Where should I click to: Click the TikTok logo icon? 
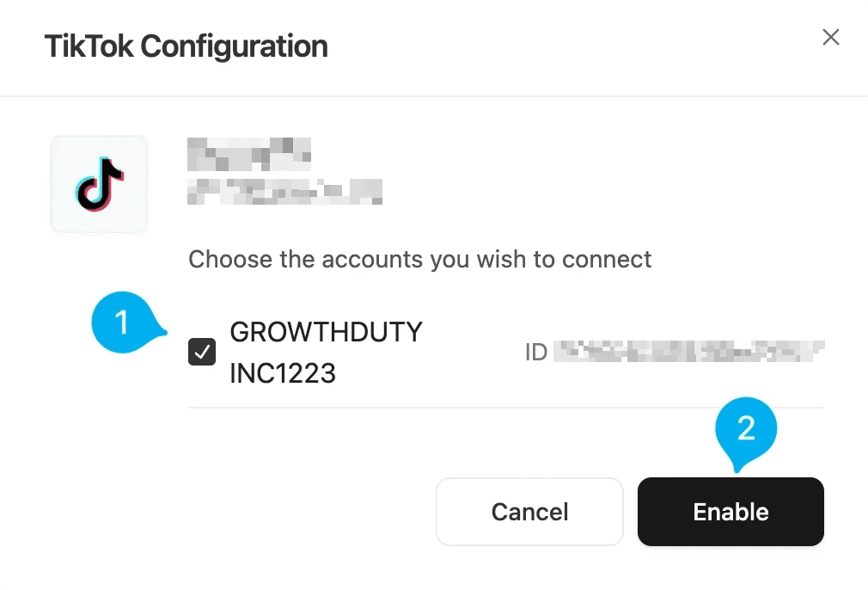click(99, 184)
